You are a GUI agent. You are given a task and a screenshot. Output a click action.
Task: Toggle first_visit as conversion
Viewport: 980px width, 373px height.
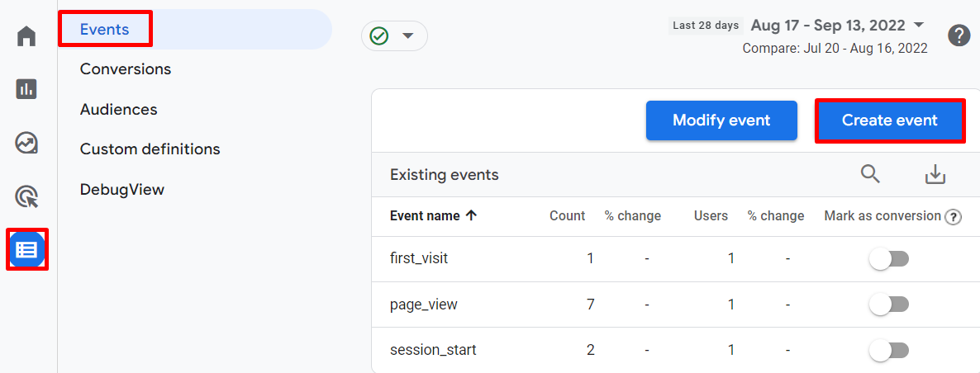[x=889, y=259]
